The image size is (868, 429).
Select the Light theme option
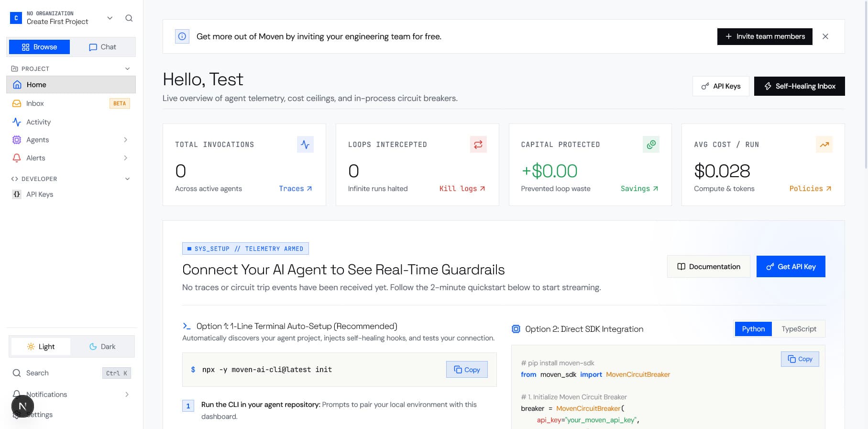[x=41, y=347]
